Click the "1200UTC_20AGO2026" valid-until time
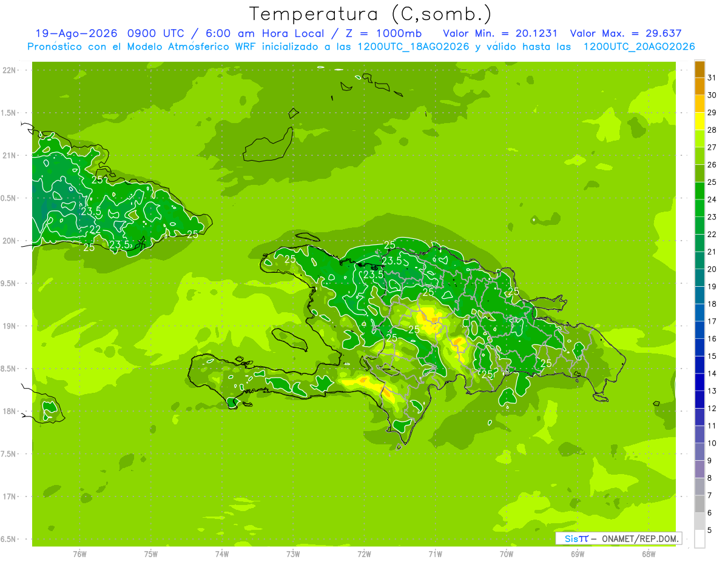The image size is (728, 562). (x=639, y=47)
